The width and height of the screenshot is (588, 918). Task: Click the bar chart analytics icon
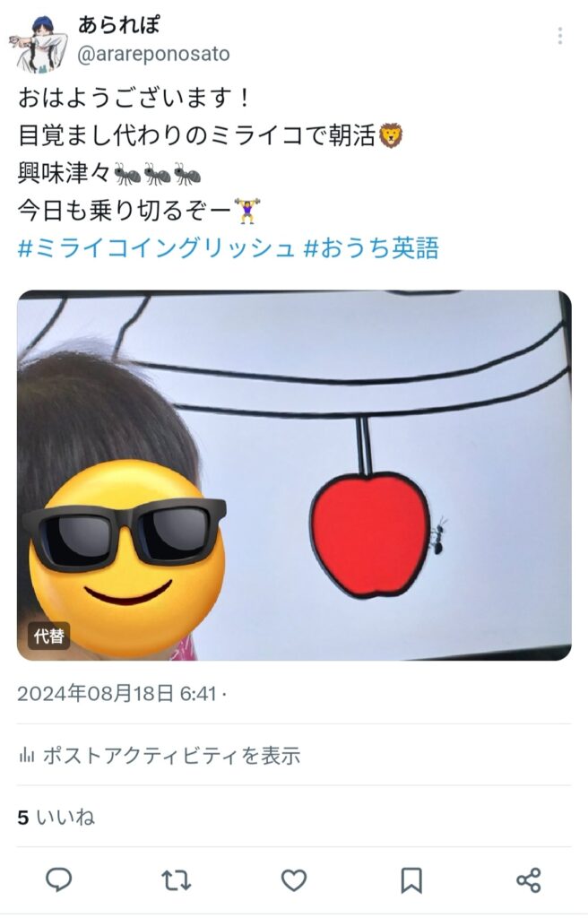[26, 755]
